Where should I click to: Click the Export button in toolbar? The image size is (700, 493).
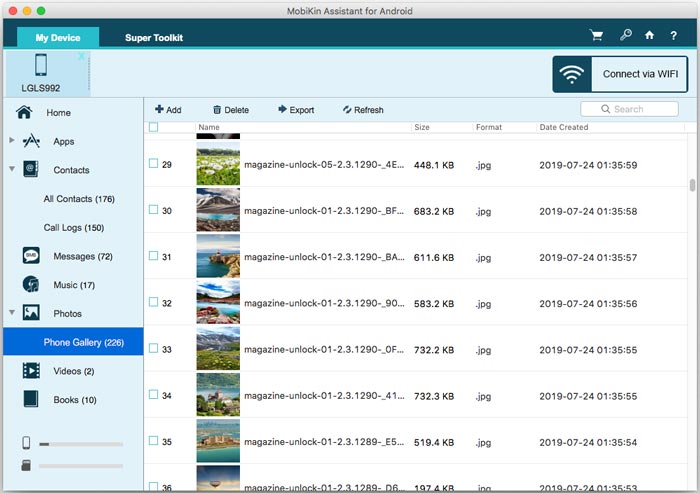(296, 110)
